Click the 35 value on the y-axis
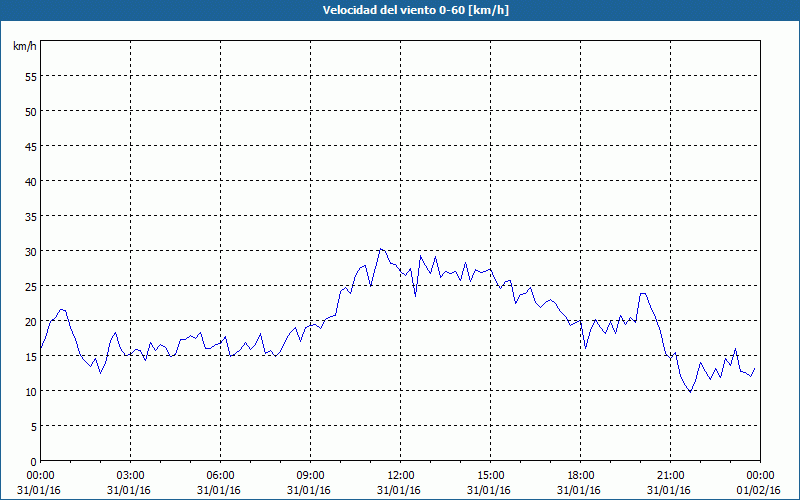This screenshot has height=500, width=800. pos(31,216)
